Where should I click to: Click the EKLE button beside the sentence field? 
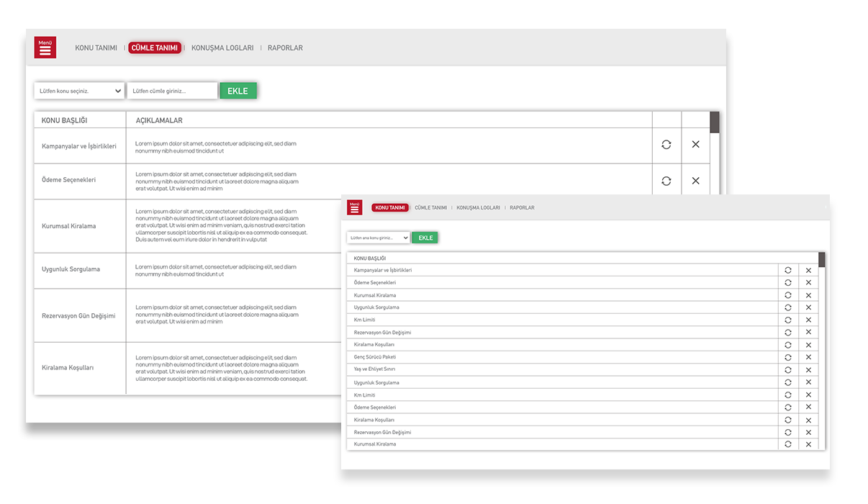tap(238, 91)
